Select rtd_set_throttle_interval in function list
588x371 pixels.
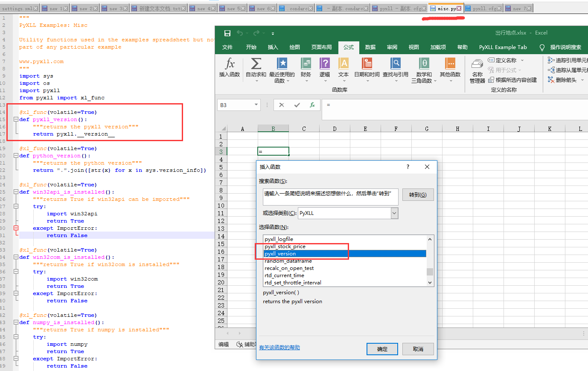pos(345,283)
